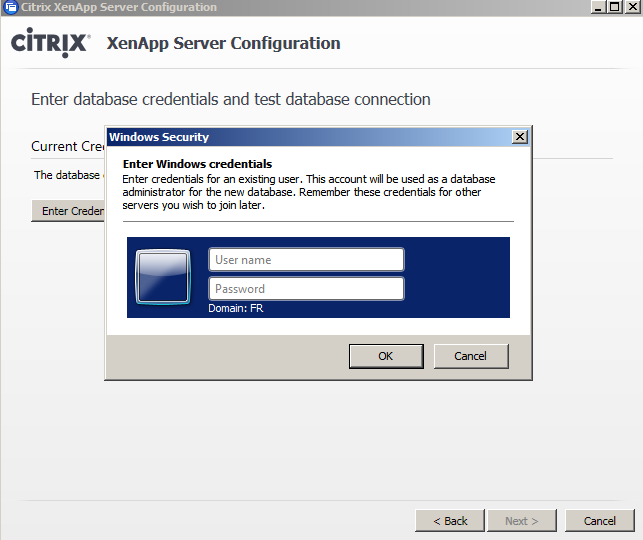
Task: Cancel the Windows Security dialog
Action: pyautogui.click(x=471, y=356)
